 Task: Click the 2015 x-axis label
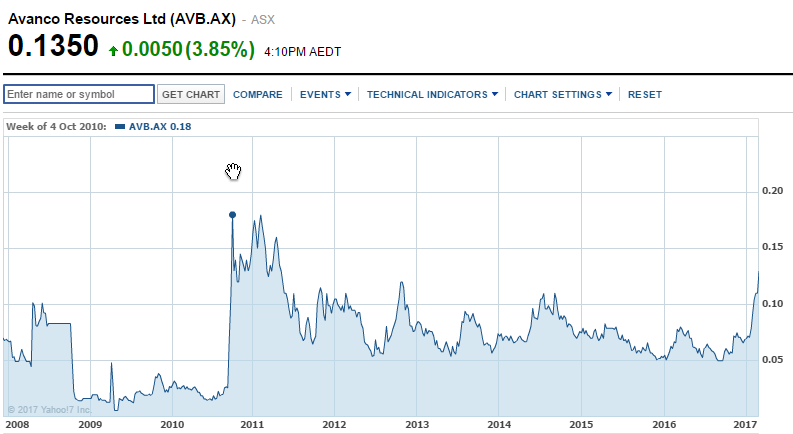582,424
